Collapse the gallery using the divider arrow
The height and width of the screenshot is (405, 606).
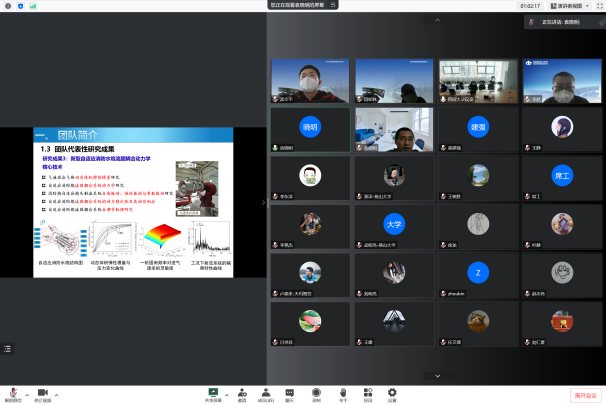pyautogui.click(x=264, y=202)
